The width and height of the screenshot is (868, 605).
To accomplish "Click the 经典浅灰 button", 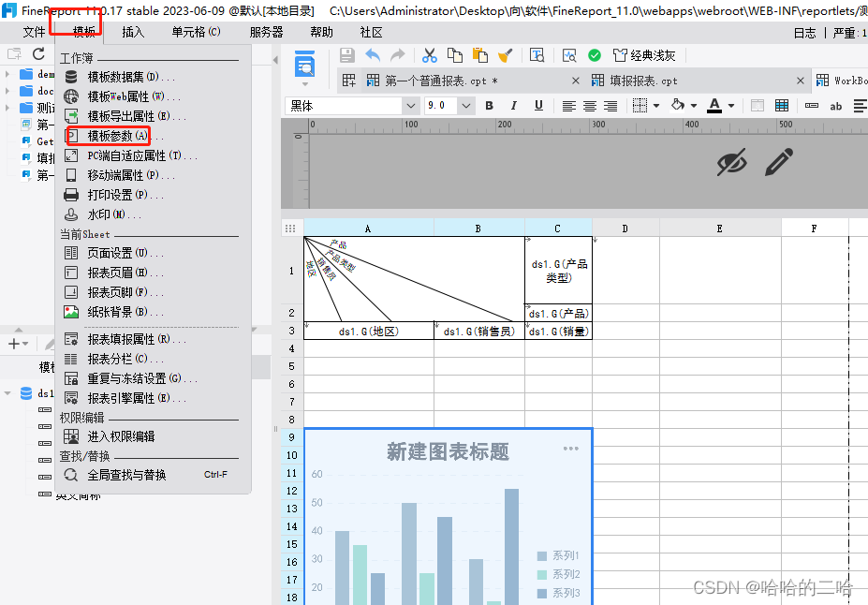I will [x=647, y=55].
